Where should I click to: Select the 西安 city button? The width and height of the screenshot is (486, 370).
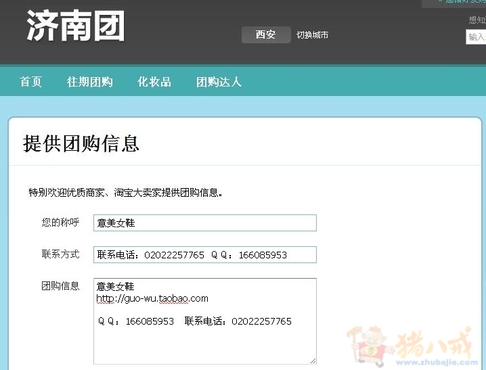tap(266, 35)
